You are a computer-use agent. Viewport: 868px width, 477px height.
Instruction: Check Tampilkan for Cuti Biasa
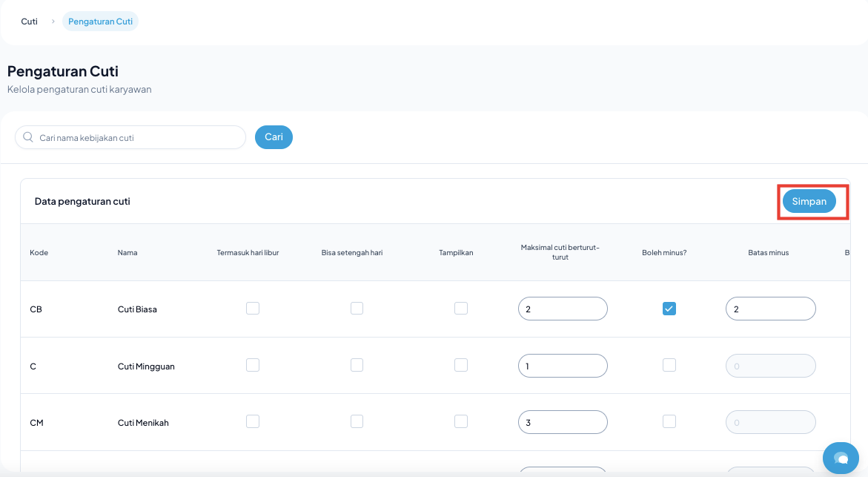461,309
